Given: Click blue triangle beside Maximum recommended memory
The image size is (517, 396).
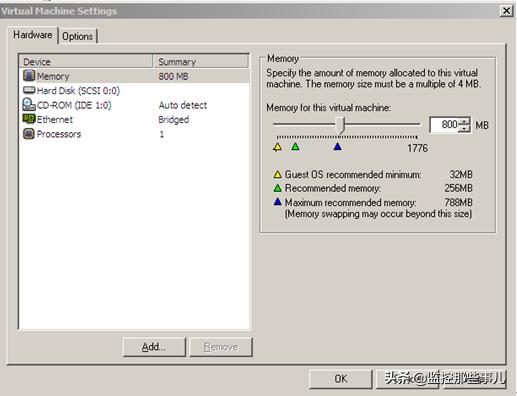Looking at the screenshot, I should pyautogui.click(x=277, y=202).
